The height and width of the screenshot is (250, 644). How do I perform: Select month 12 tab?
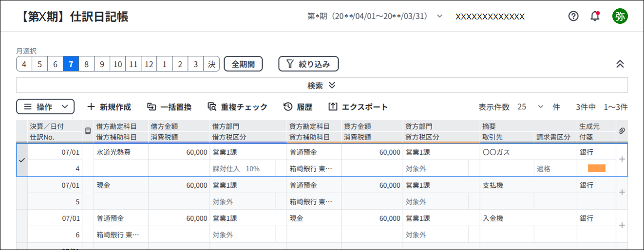[149, 64]
